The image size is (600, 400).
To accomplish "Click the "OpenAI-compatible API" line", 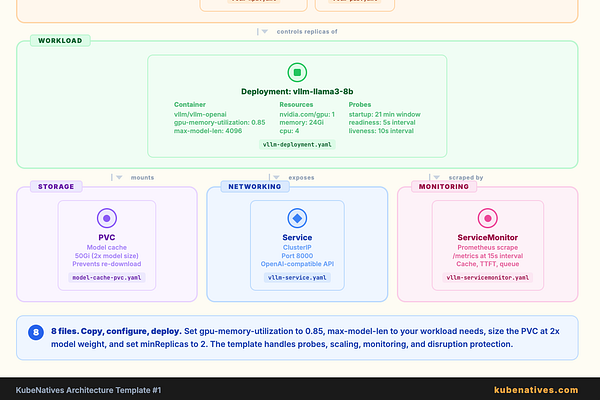I will 297,264.
